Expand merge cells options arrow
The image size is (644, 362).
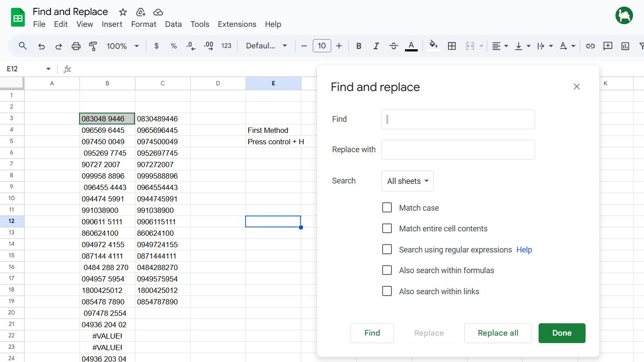[481, 46]
